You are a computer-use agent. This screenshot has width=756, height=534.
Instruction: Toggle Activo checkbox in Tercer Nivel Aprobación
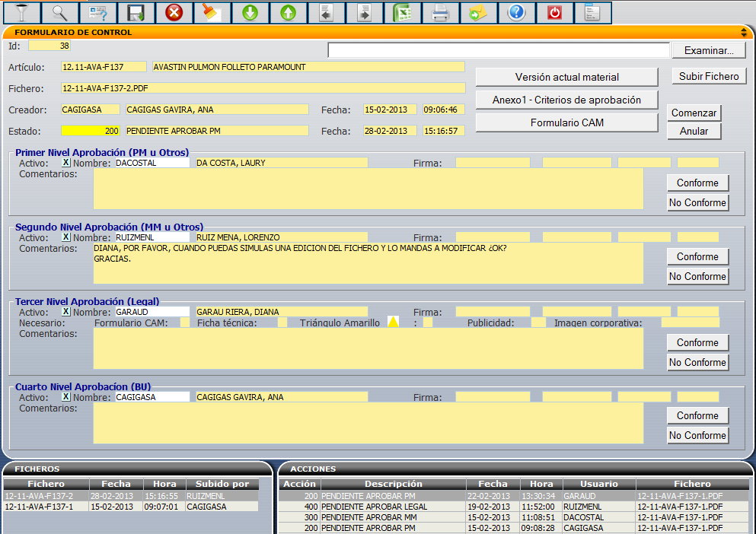(65, 312)
